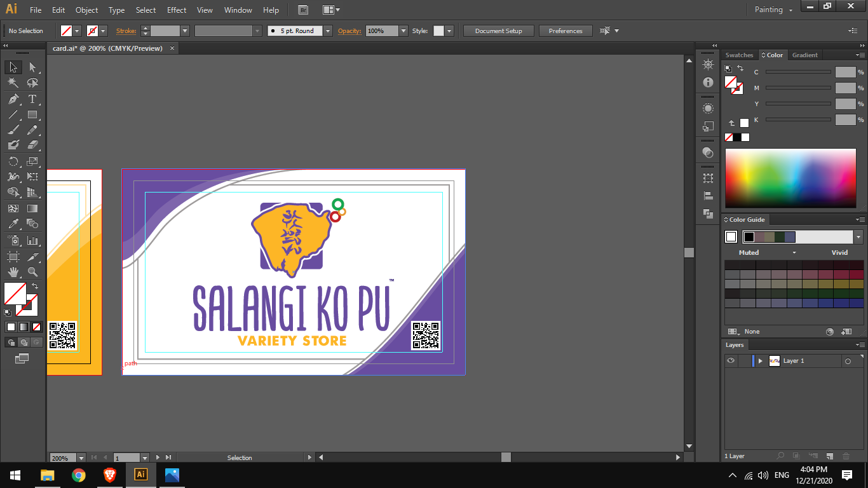
Task: Select the Paintbrush tool
Action: click(13, 130)
